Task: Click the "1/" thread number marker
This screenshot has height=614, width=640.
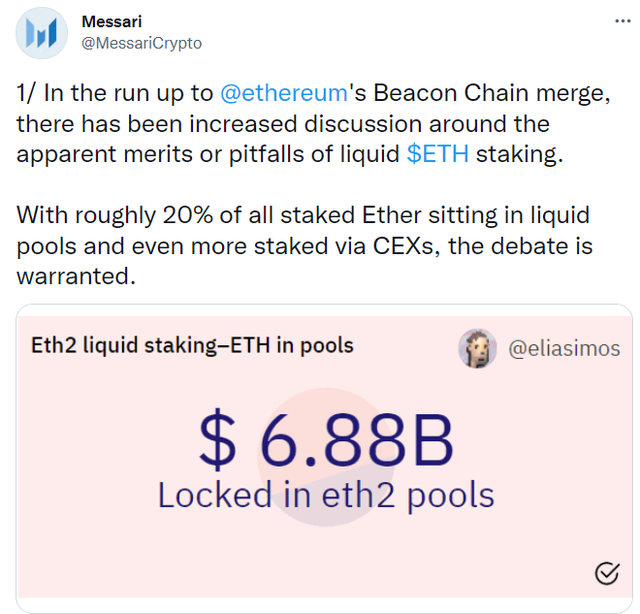Action: click(27, 94)
